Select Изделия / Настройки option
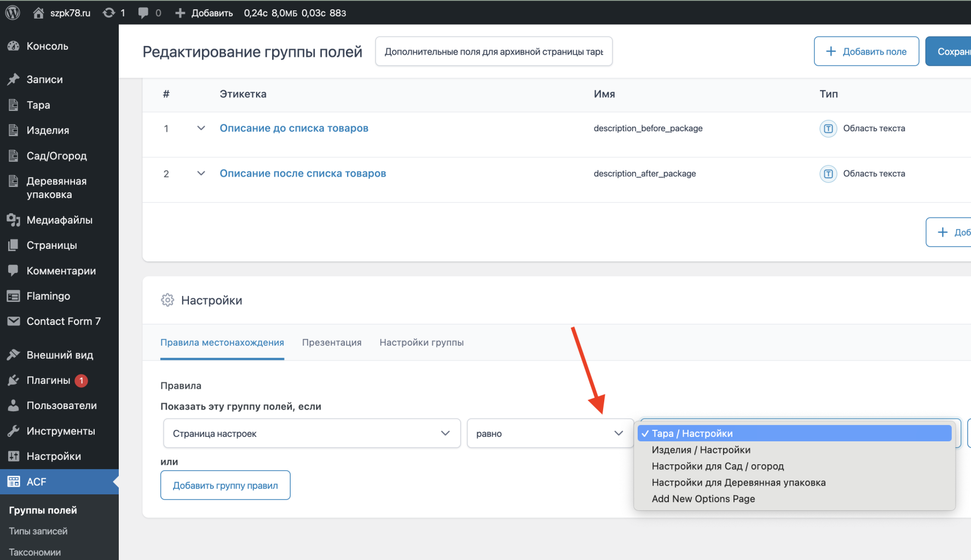 tap(701, 450)
